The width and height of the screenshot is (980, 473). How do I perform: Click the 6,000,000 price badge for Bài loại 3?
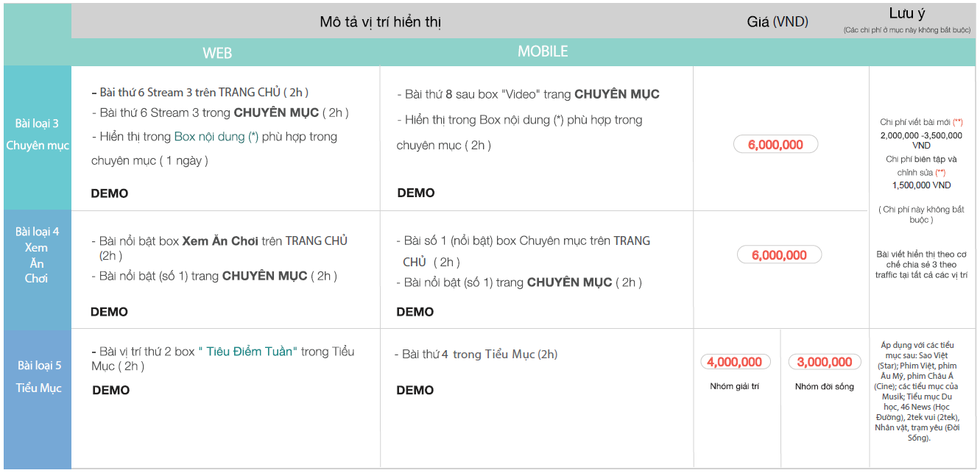(x=775, y=145)
